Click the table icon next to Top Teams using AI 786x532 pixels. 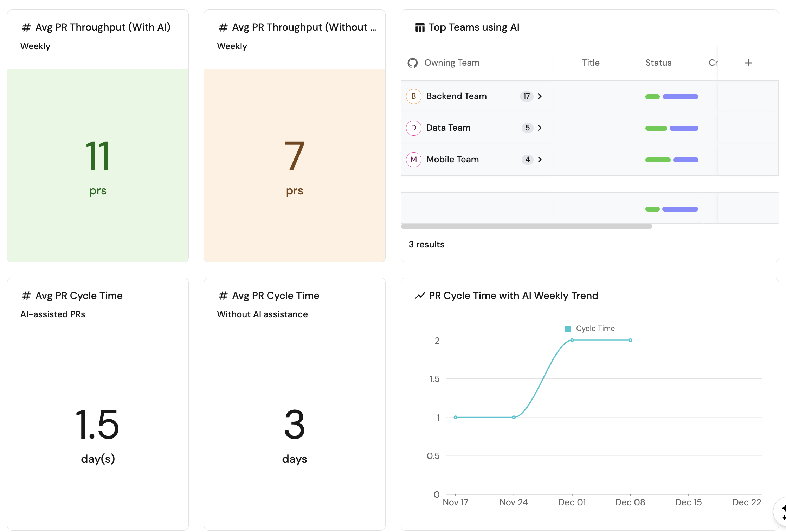tap(420, 27)
